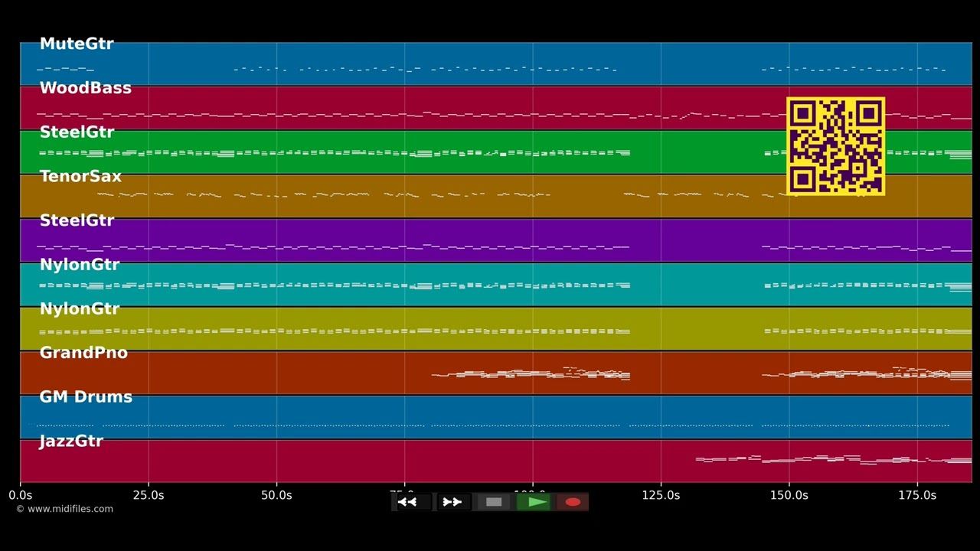
Task: Select the NylonGtr label in the teal track
Action: click(80, 265)
